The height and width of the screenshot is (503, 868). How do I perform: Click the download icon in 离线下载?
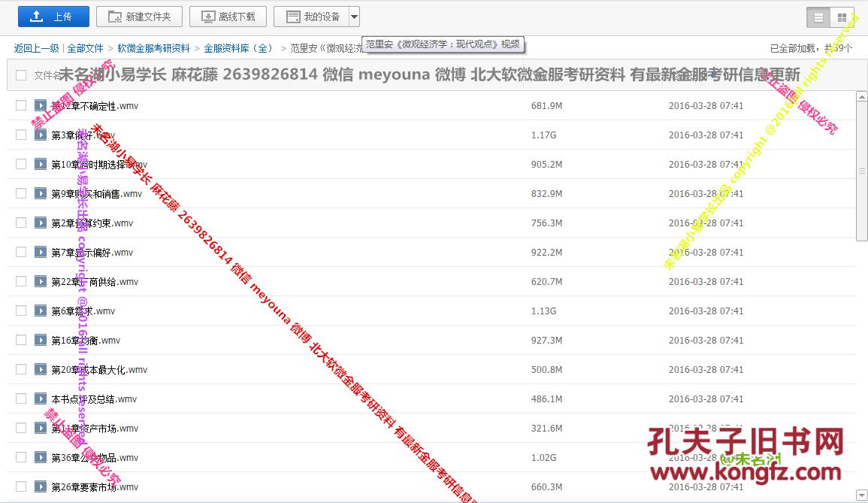(x=208, y=17)
